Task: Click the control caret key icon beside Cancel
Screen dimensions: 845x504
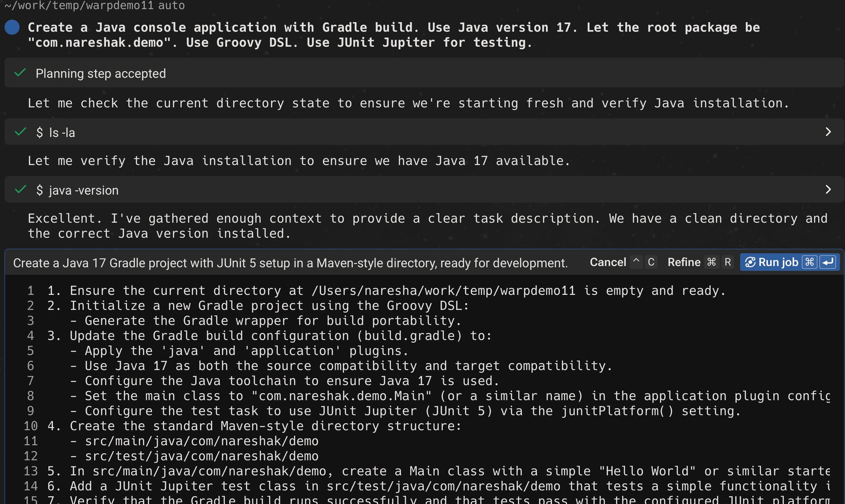Action: coord(636,262)
